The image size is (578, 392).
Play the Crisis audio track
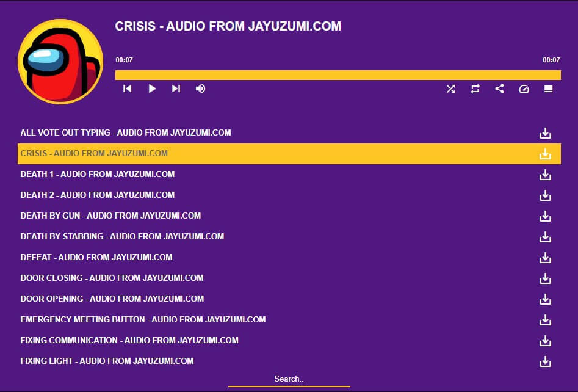(x=152, y=89)
